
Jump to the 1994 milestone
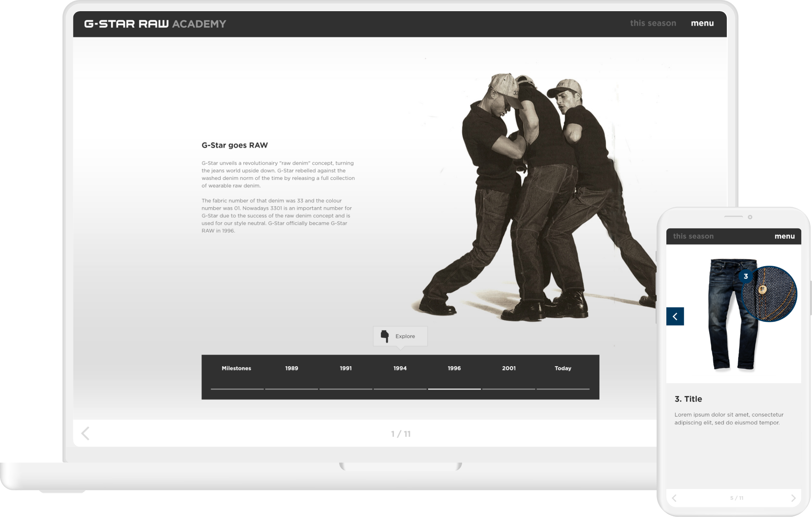tap(400, 368)
